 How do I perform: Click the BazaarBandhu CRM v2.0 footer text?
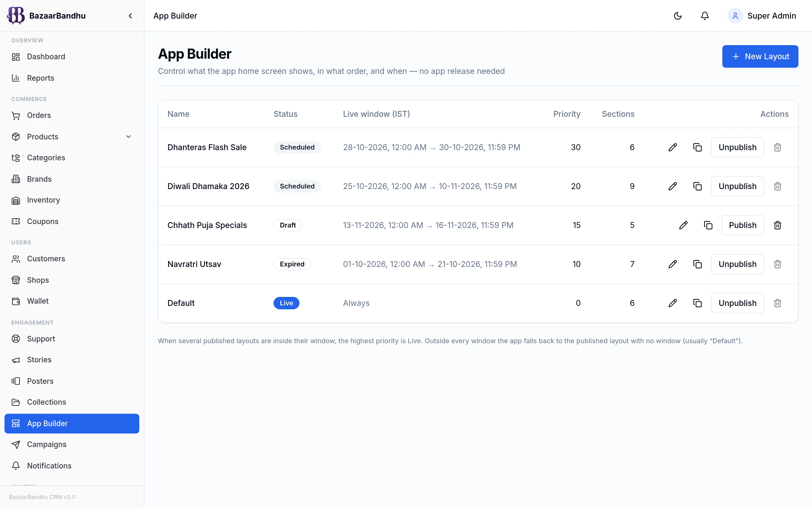point(42,497)
